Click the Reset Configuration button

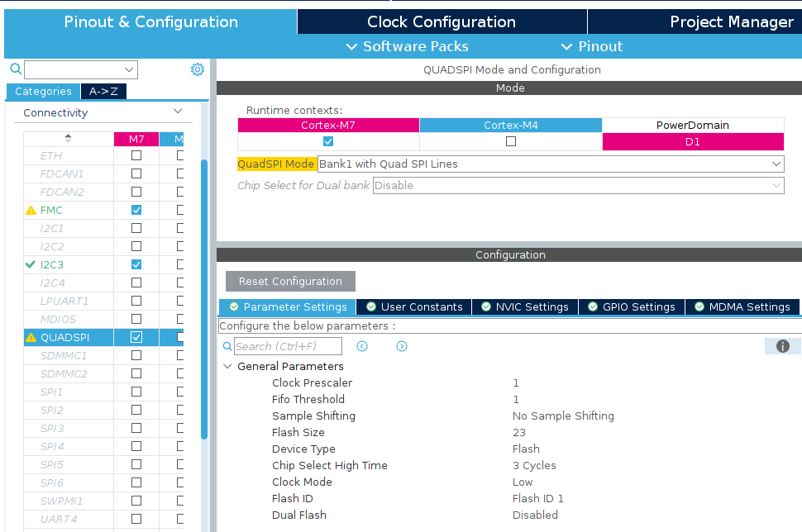pos(290,282)
